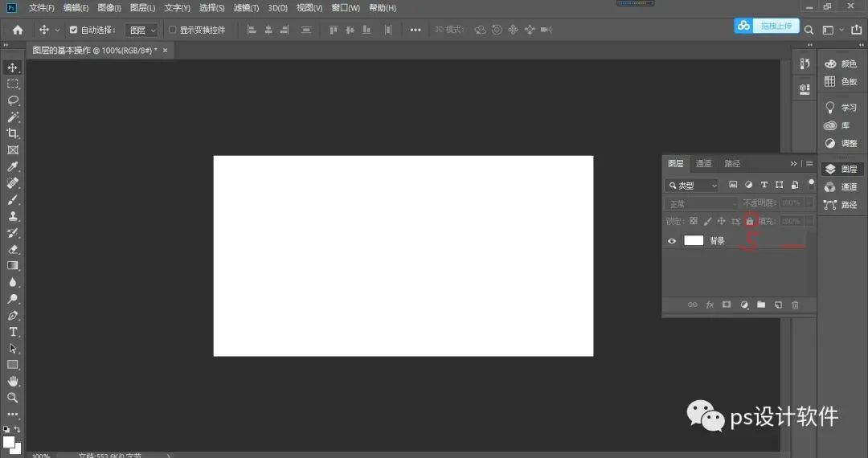Toggle type layer filter T icon
The height and width of the screenshot is (458, 868).
click(764, 185)
